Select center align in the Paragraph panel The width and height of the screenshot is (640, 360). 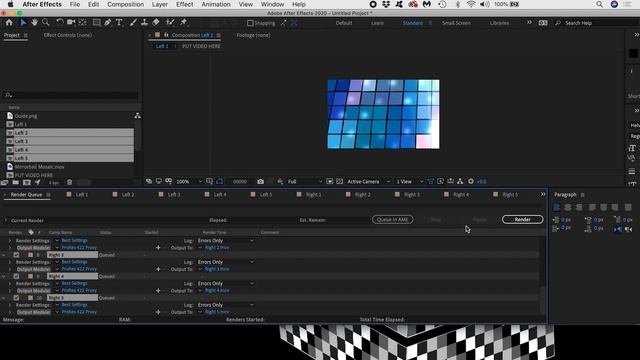coord(567,207)
